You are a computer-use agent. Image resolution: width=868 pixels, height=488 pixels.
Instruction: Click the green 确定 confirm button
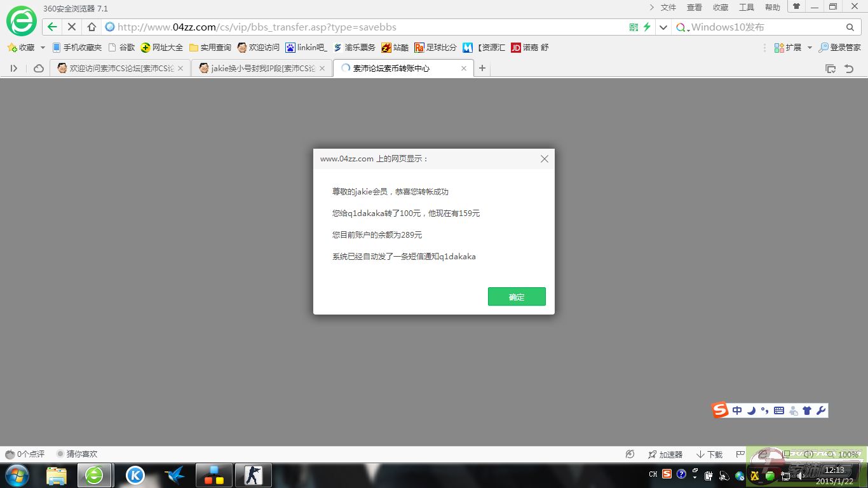click(517, 297)
